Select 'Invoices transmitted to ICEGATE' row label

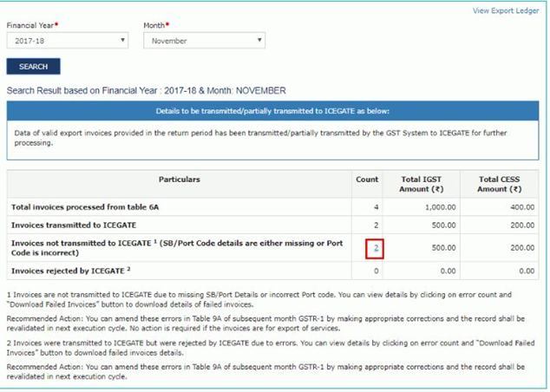point(74,225)
